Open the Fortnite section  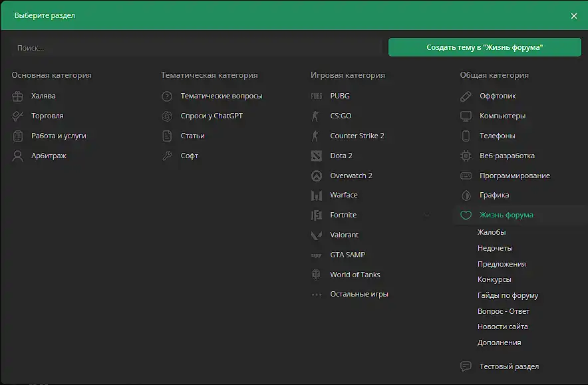pos(343,215)
